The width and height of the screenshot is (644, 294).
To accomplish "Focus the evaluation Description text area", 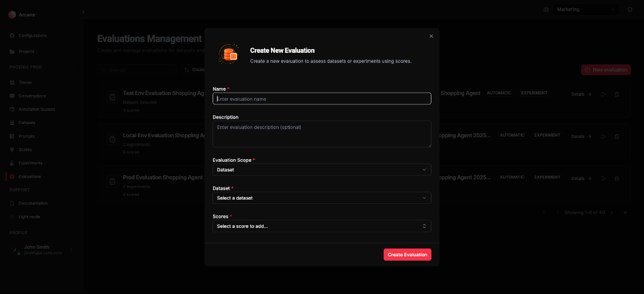I will (x=322, y=134).
